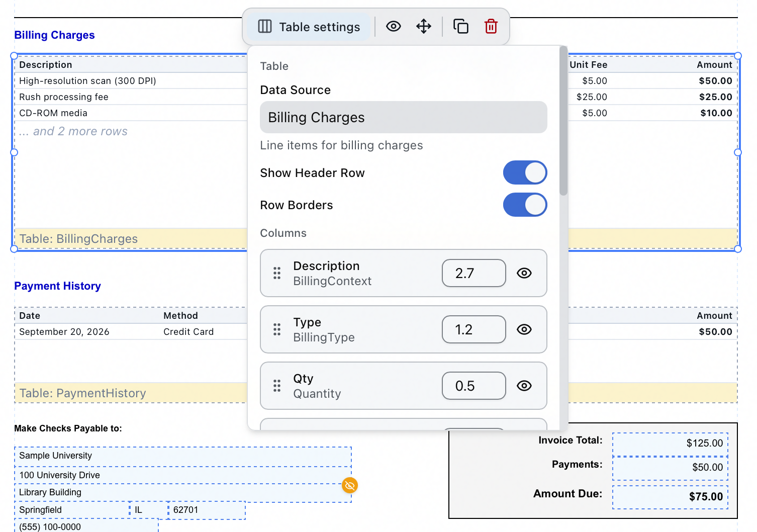757x532 pixels.
Task: Select the move arrows icon in toolbar
Action: (424, 26)
